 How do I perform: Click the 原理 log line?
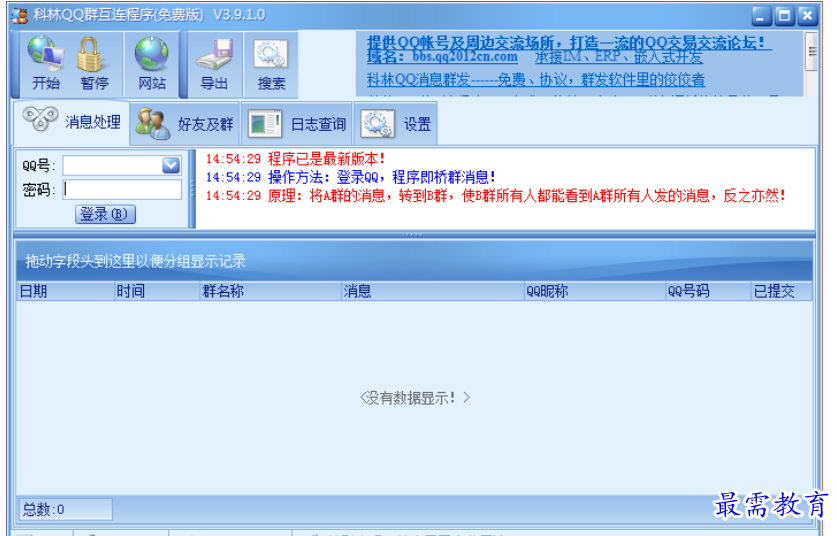[x=495, y=196]
